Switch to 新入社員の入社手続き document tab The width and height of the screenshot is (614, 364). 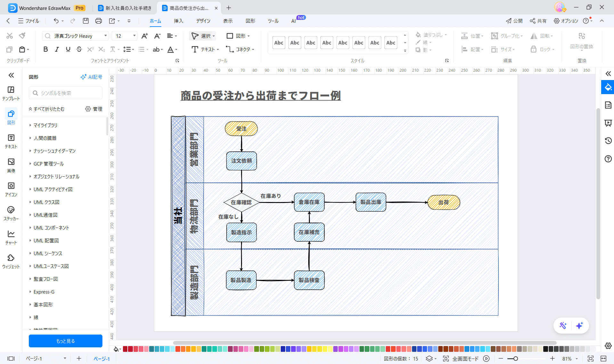tap(125, 8)
